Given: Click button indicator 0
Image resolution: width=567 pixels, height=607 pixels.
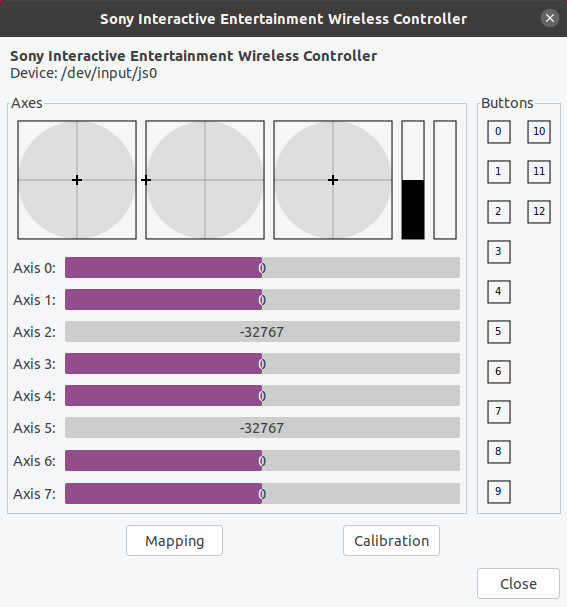Looking at the screenshot, I should click(498, 132).
